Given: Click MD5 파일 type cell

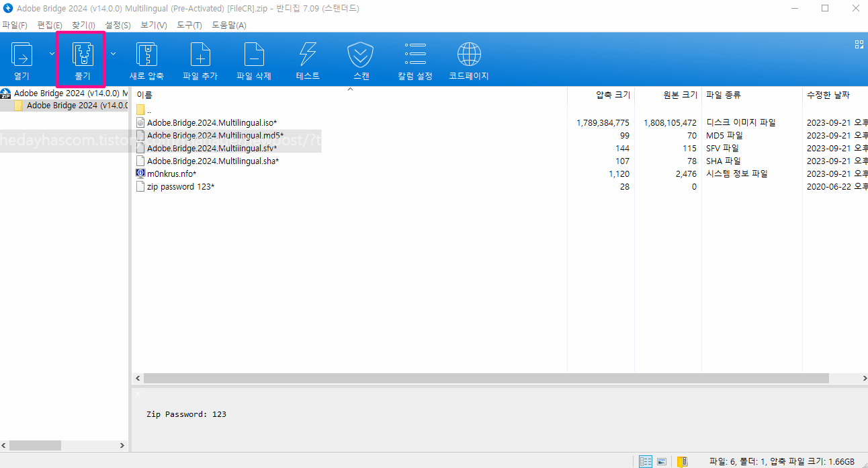Looking at the screenshot, I should coord(724,135).
